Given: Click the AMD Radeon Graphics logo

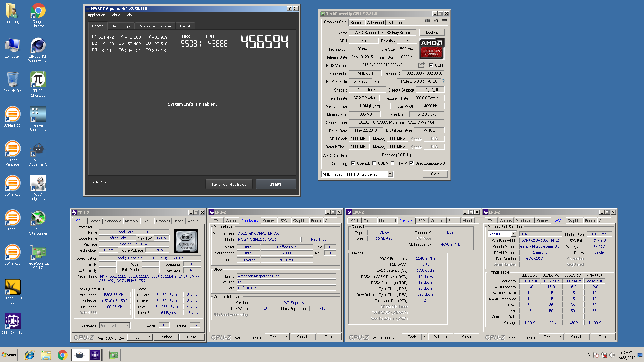Looking at the screenshot, I should tap(432, 49).
